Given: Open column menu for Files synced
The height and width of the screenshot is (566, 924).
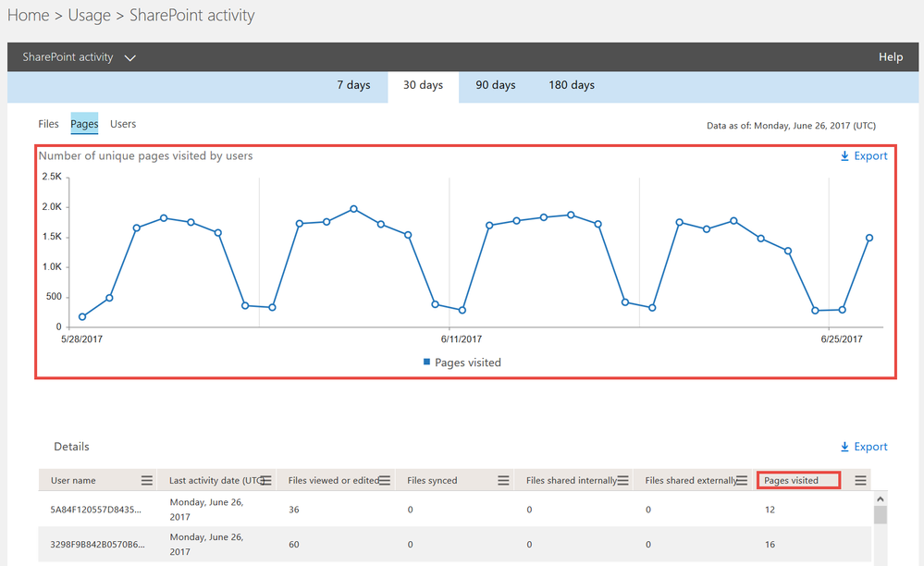Looking at the screenshot, I should tap(503, 481).
